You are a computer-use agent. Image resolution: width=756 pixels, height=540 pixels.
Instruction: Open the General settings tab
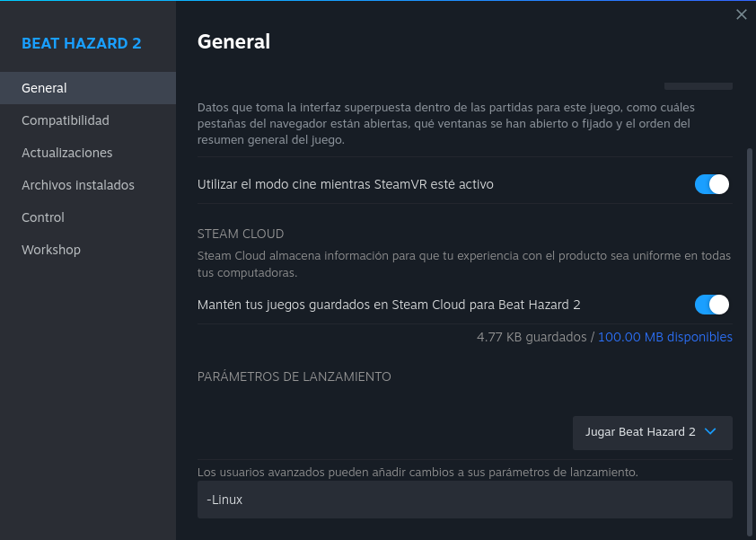44,88
